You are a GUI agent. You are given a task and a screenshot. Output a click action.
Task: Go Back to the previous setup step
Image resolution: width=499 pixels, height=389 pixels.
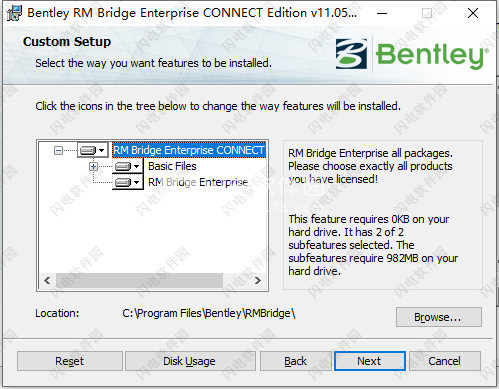point(296,361)
